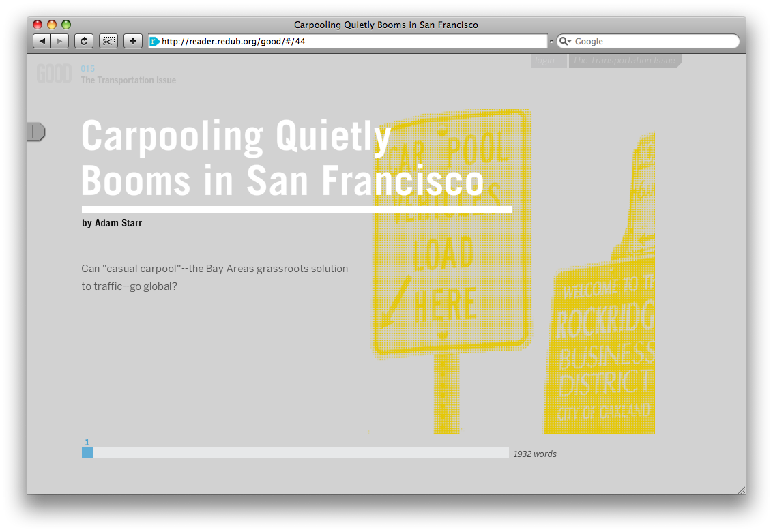The image size is (773, 532).
Task: Click the yellow Car Pool Load Here sign image
Action: (x=450, y=271)
